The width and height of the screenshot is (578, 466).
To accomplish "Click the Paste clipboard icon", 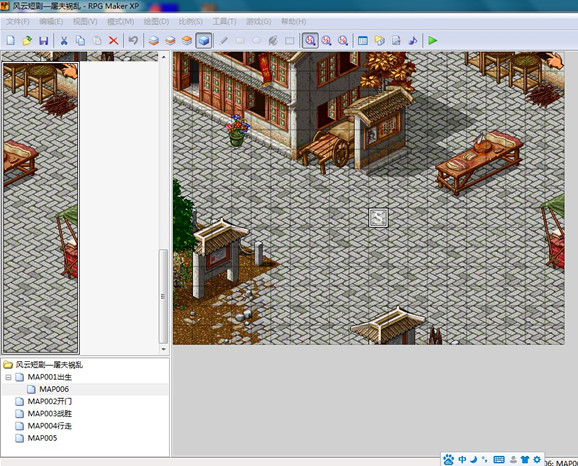I will pyautogui.click(x=97, y=40).
